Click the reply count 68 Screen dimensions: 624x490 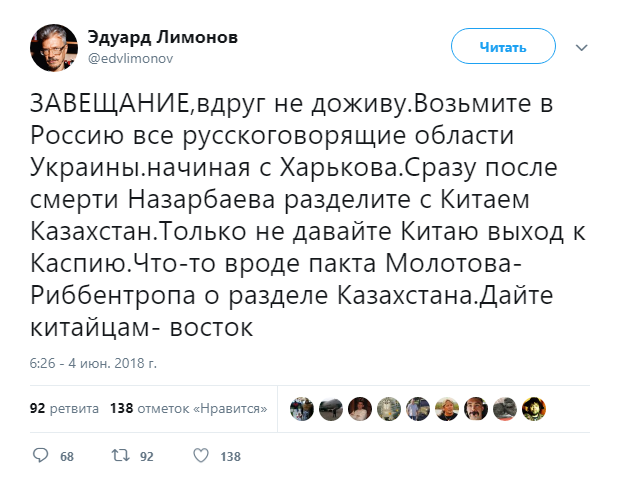(x=67, y=457)
